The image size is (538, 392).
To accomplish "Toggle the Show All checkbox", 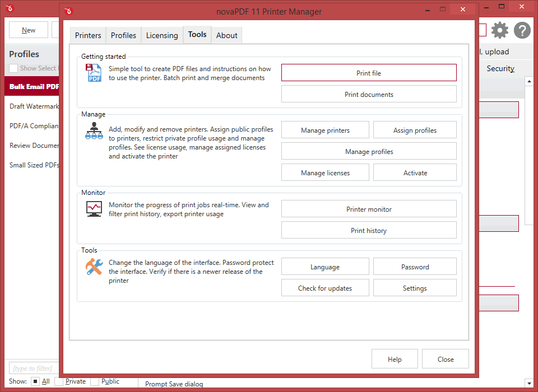I will click(x=35, y=381).
